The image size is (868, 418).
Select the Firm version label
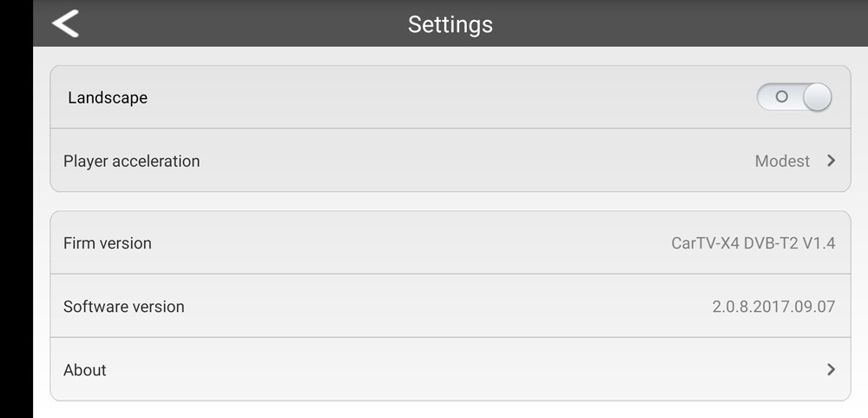[108, 242]
